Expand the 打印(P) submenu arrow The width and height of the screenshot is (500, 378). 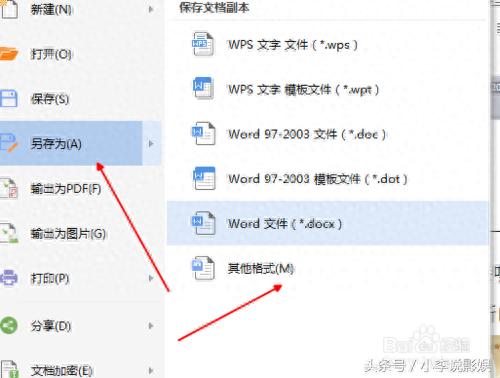(x=151, y=278)
